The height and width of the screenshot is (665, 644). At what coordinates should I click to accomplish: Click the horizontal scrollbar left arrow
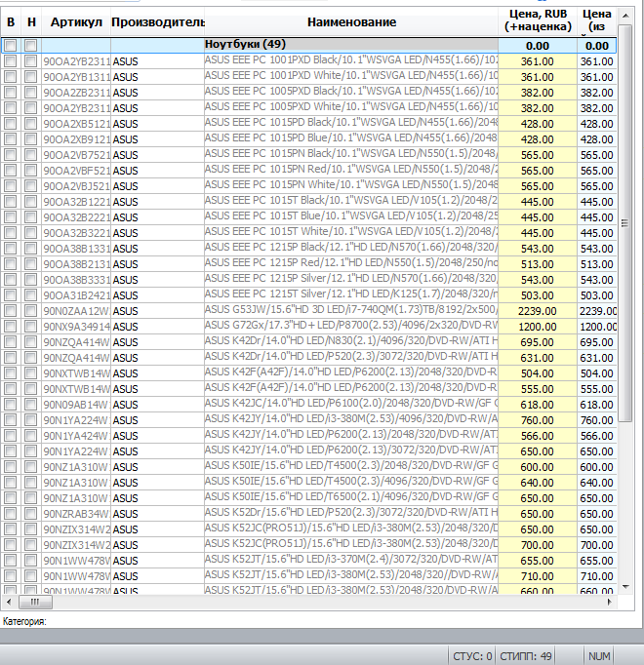point(9,602)
